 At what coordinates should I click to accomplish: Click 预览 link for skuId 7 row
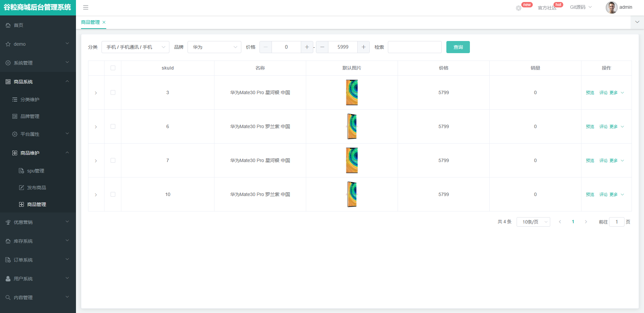pos(590,161)
